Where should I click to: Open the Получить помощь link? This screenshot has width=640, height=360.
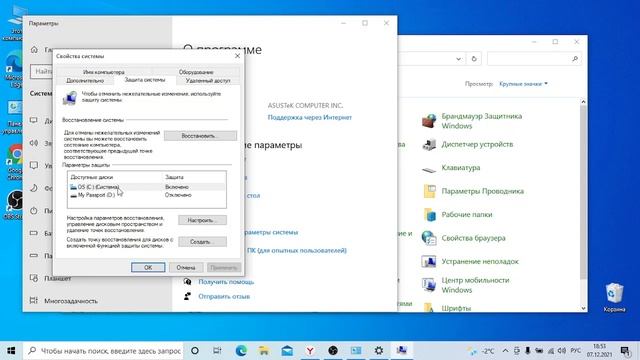226,282
